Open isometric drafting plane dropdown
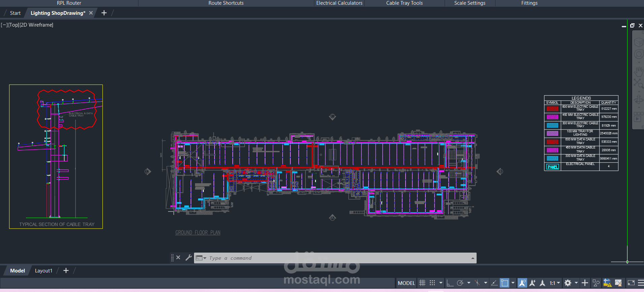Image resolution: width=644 pixels, height=292 pixels. tap(485, 283)
